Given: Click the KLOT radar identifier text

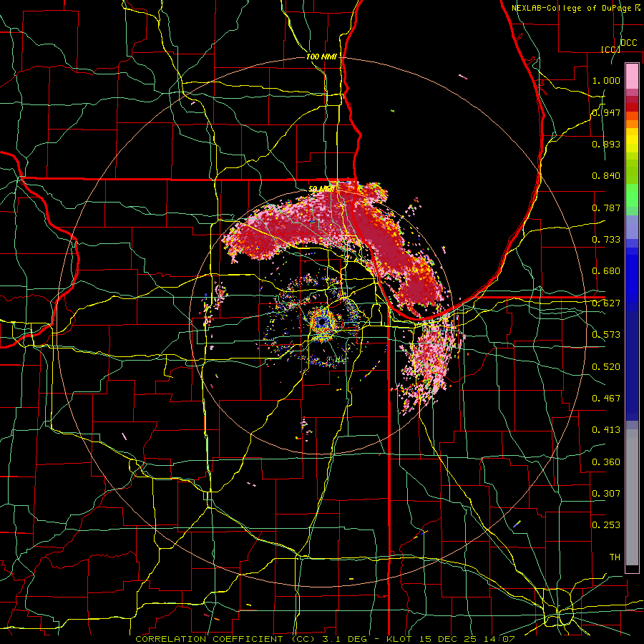Looking at the screenshot, I should (x=400, y=639).
